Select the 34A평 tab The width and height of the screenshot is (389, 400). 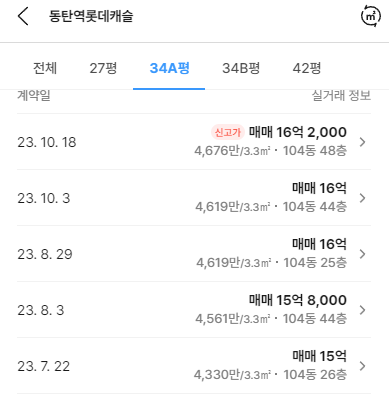pos(169,68)
